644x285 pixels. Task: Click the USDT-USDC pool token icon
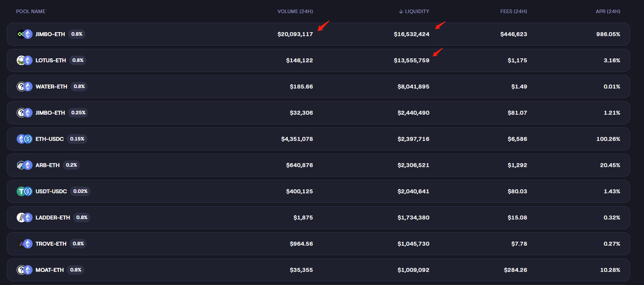pos(25,192)
